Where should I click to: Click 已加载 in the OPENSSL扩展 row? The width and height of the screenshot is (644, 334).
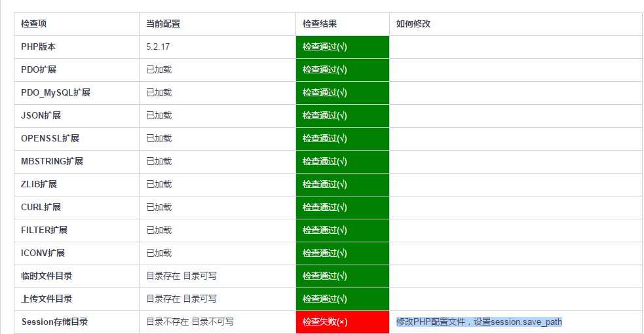[159, 139]
